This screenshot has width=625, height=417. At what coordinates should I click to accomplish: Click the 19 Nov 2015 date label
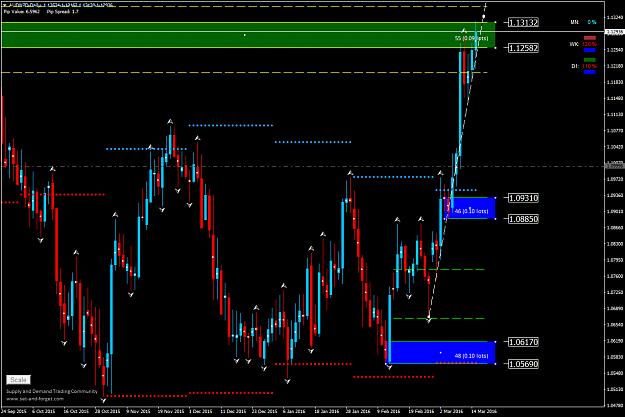[171, 411]
